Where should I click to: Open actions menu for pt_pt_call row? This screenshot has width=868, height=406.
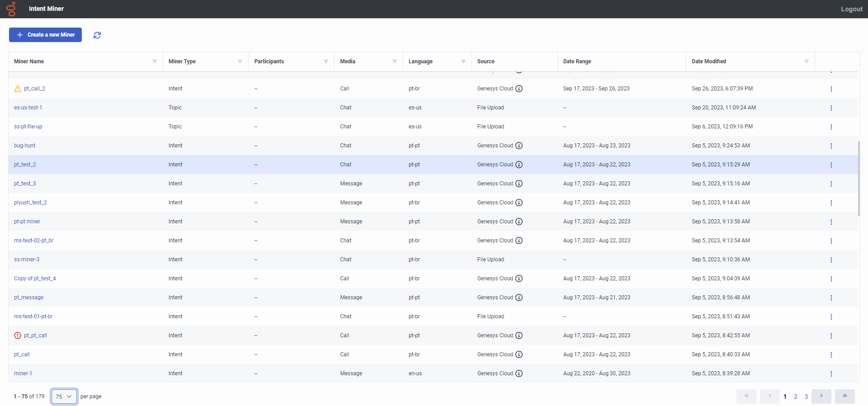(x=831, y=336)
